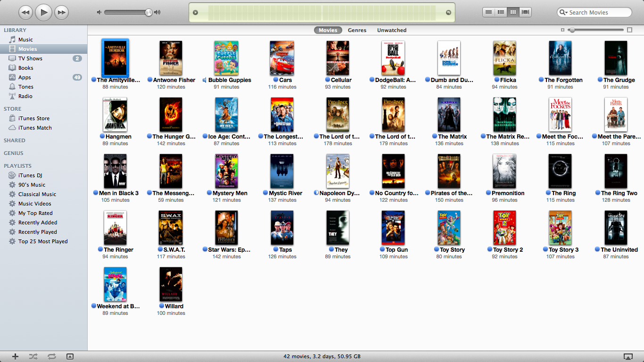Select The Matrix movie poster
644x362 pixels.
coord(449,115)
